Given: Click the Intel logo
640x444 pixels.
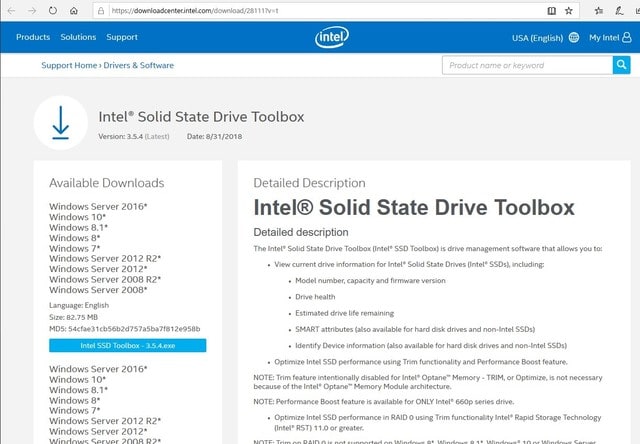Looking at the screenshot, I should [332, 37].
